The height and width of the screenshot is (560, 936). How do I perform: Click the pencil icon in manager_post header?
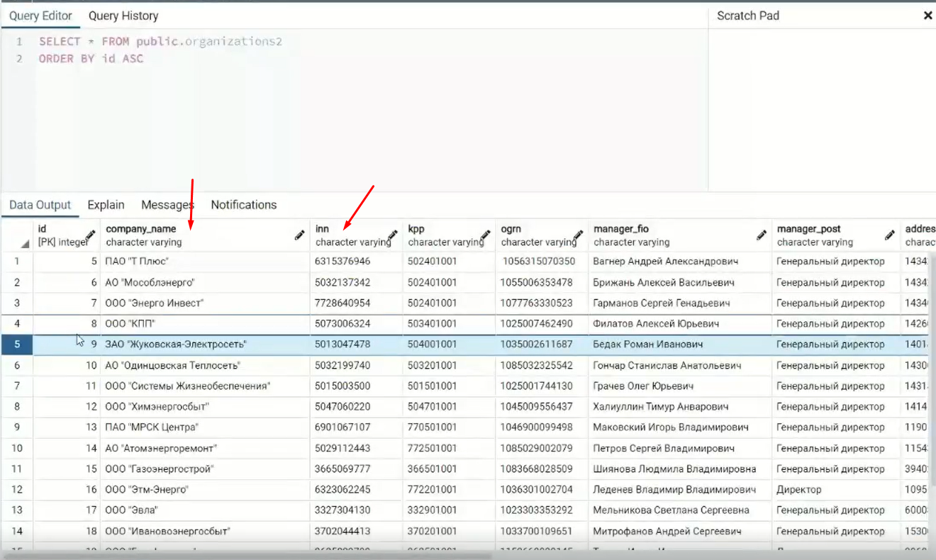890,235
